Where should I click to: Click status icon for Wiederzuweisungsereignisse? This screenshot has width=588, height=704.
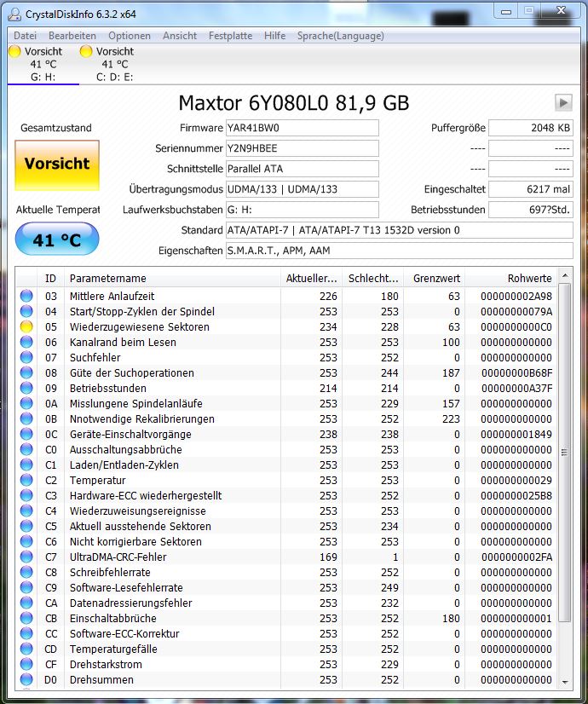(x=27, y=511)
